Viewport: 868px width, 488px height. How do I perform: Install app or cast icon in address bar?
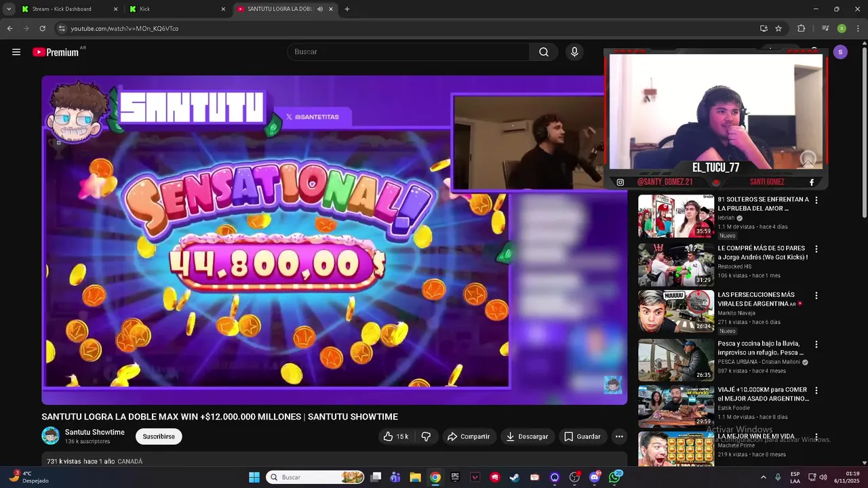pyautogui.click(x=764, y=28)
